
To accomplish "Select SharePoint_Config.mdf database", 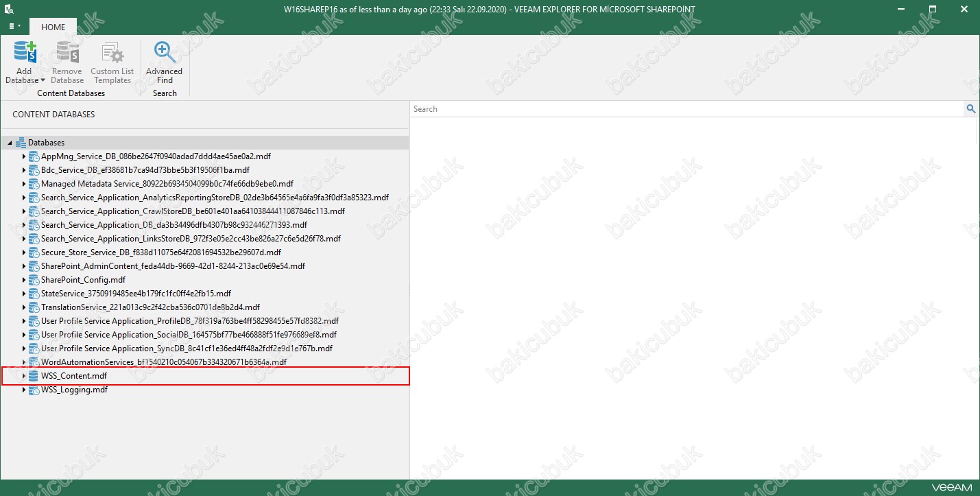I will tap(83, 280).
